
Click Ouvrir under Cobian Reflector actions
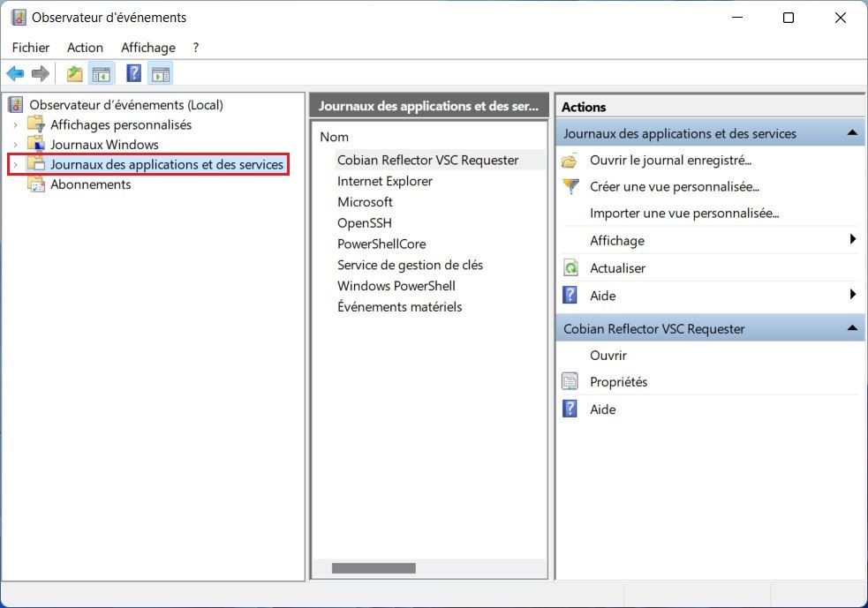coord(608,356)
